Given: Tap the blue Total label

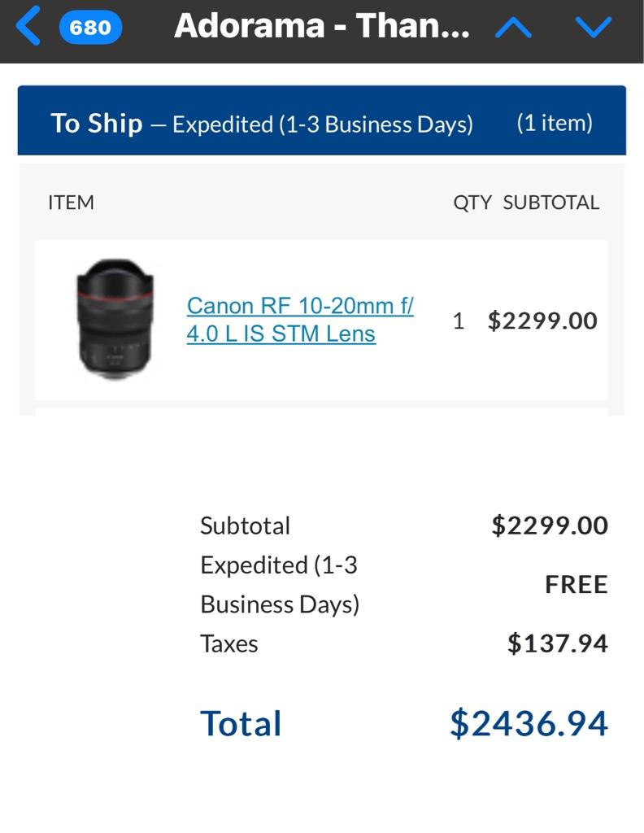Looking at the screenshot, I should 241,723.
